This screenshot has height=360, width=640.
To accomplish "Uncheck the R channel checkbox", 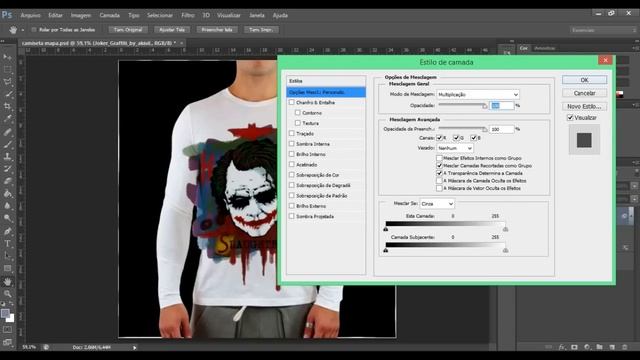I will coord(439,138).
